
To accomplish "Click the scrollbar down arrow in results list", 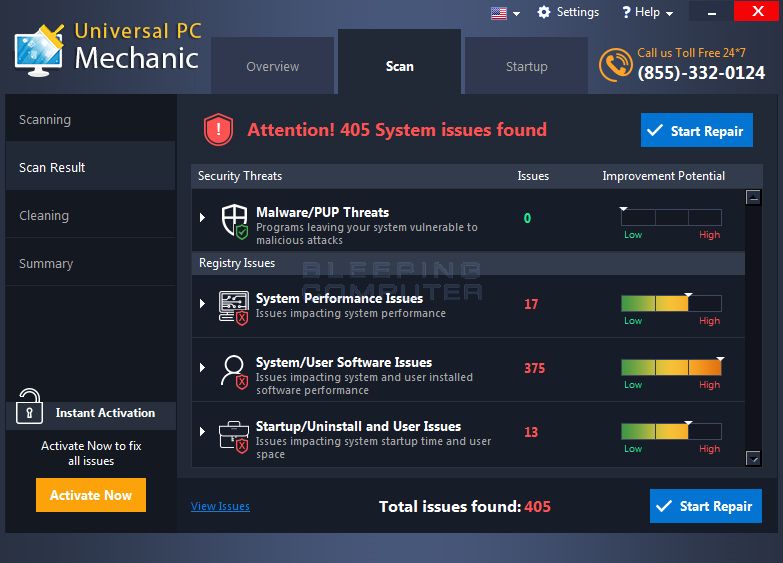I will (753, 458).
